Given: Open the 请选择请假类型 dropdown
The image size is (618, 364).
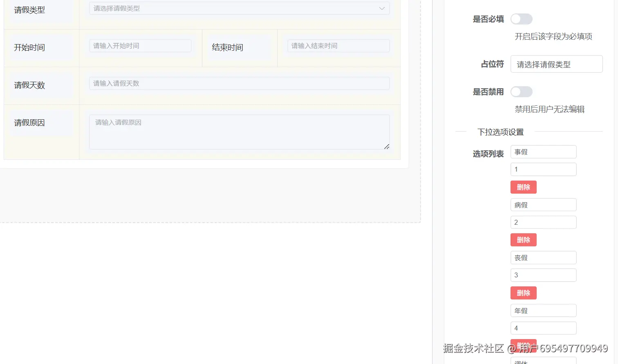Looking at the screenshot, I should coord(239,8).
